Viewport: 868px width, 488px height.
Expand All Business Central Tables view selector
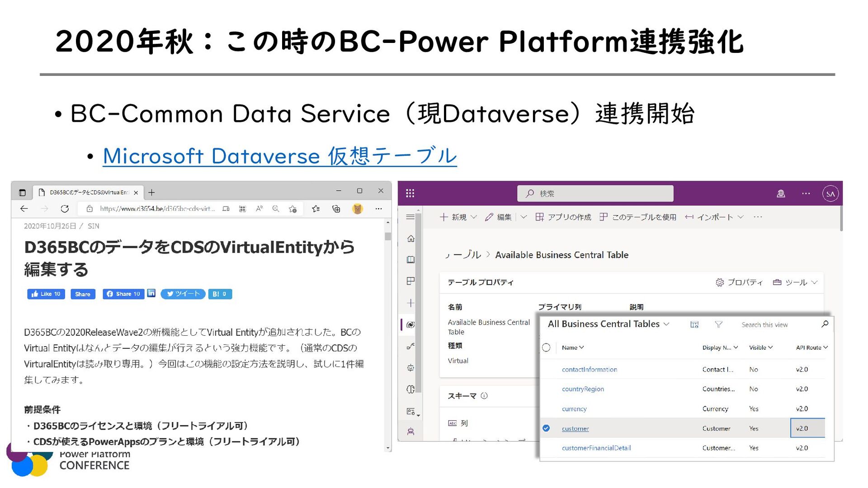609,324
